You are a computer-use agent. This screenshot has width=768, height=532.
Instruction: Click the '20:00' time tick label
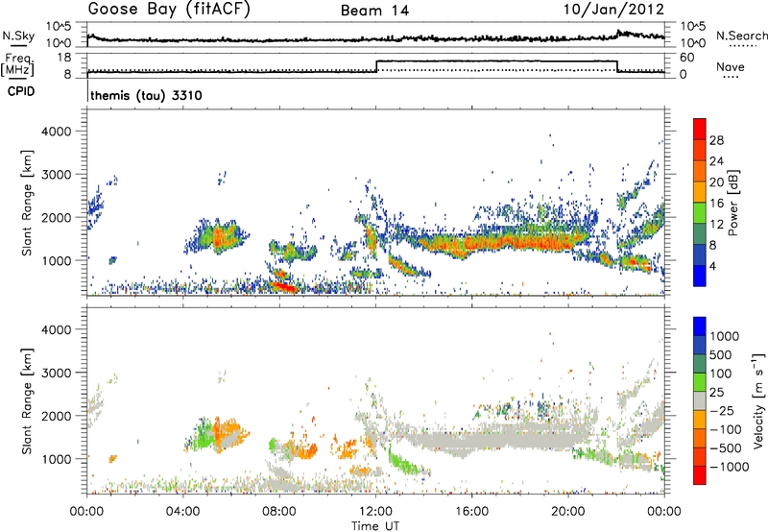click(567, 512)
